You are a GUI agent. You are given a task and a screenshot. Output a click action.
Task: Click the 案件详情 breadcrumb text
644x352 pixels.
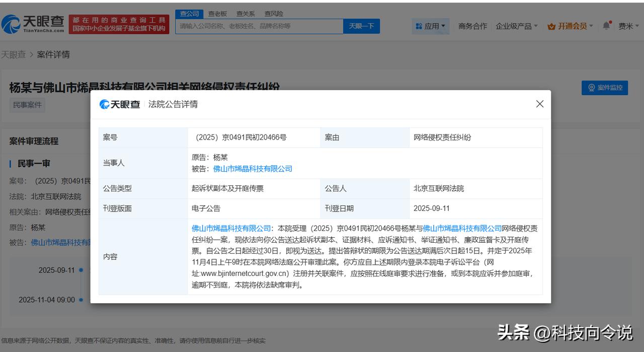tap(53, 54)
